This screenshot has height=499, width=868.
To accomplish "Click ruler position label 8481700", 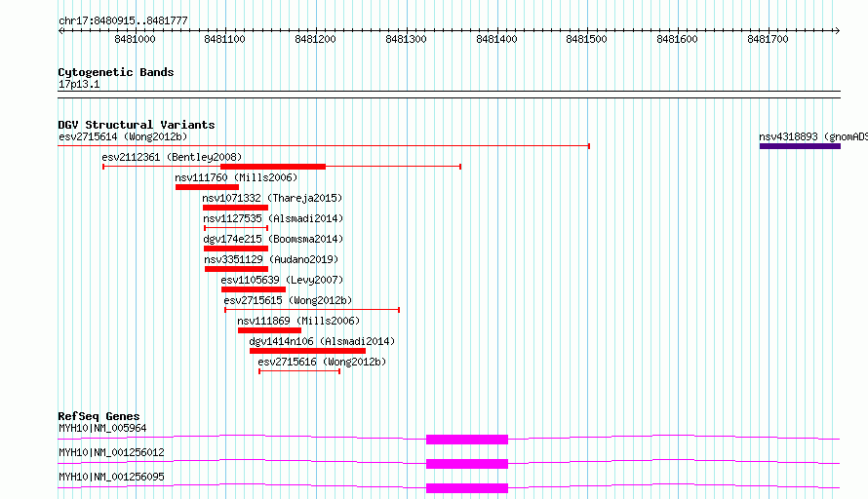I will tap(768, 39).
